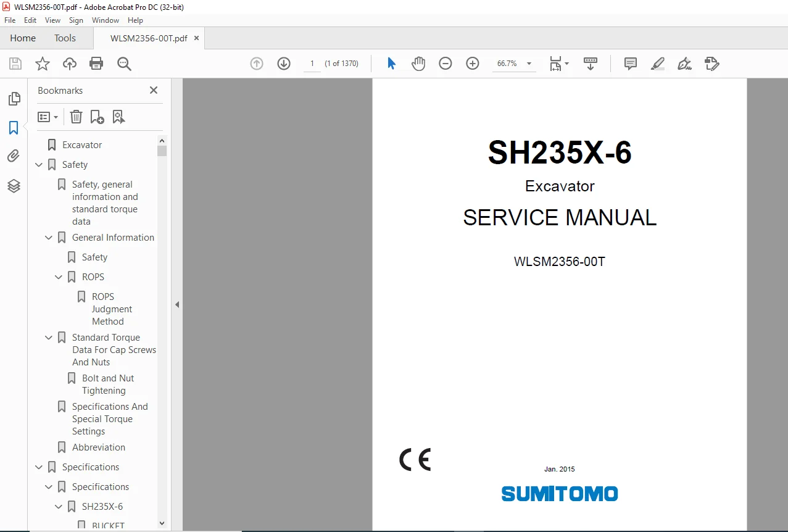Image resolution: width=788 pixels, height=532 pixels.
Task: Go to next page arrow
Action: point(284,64)
